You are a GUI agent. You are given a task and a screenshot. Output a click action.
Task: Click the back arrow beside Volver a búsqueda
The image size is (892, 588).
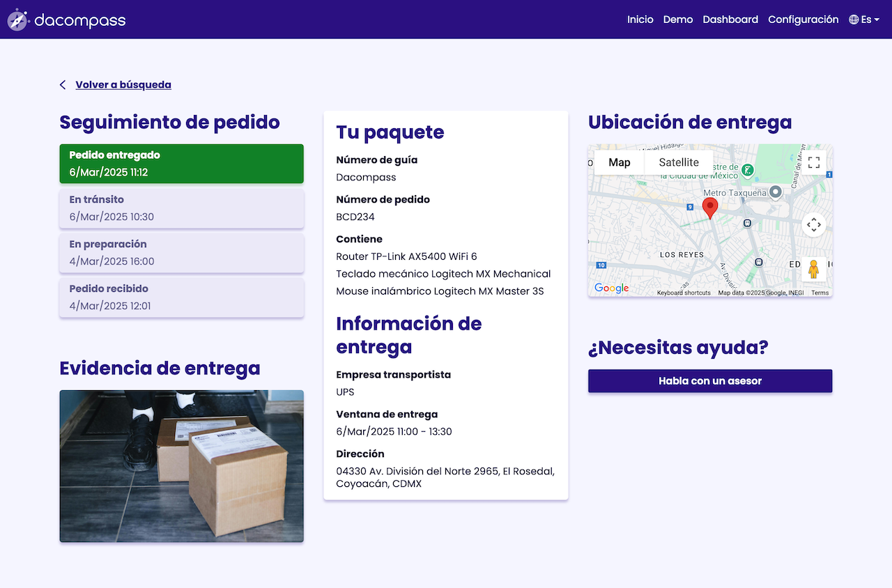click(63, 85)
